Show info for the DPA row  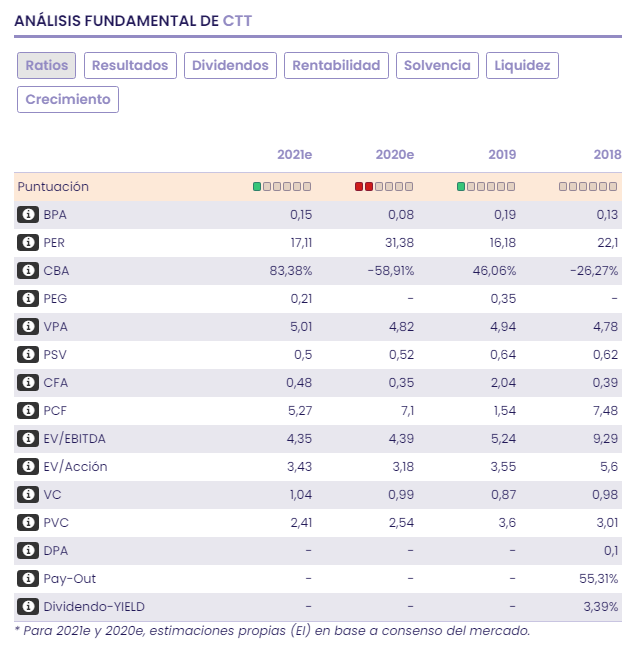point(28,551)
